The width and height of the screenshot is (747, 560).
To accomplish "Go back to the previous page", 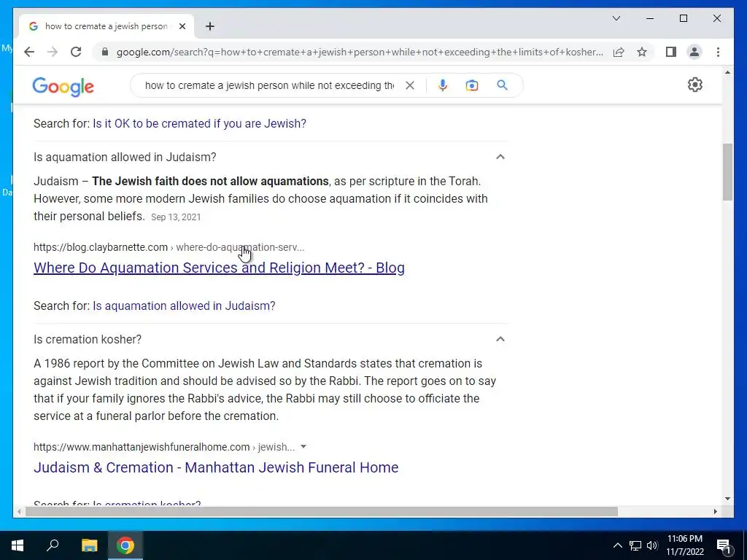I will (29, 52).
